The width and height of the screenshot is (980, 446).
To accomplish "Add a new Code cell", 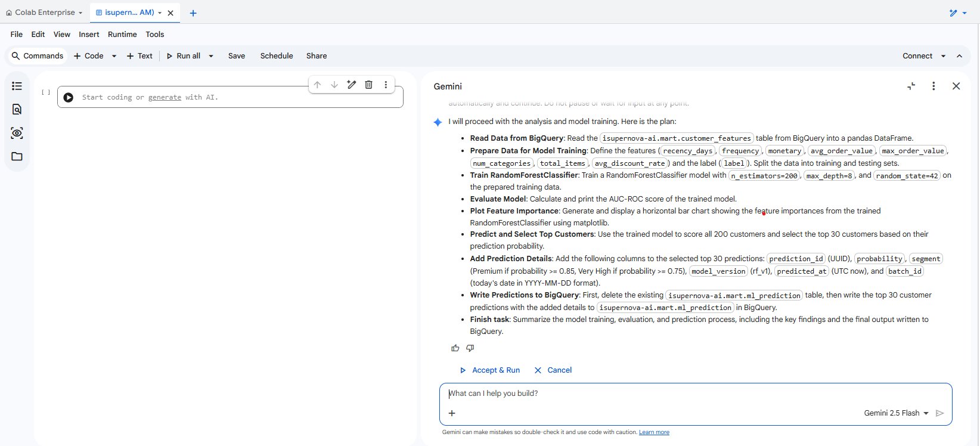I will pos(88,56).
